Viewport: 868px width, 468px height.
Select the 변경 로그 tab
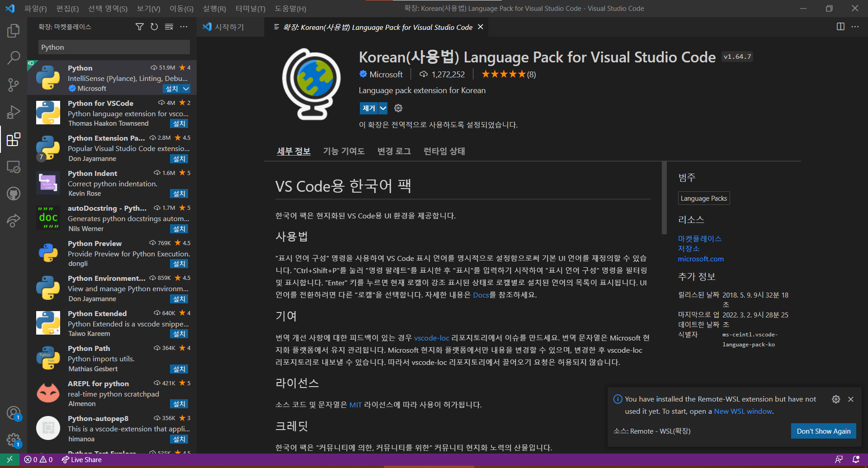pos(394,151)
